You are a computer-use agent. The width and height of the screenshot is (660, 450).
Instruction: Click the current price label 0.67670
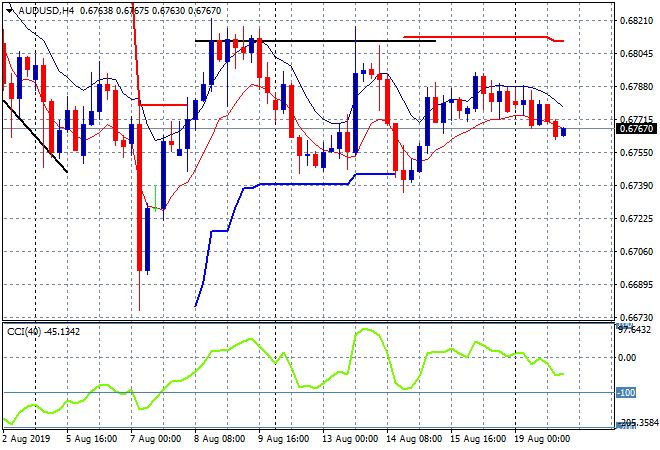click(x=636, y=129)
